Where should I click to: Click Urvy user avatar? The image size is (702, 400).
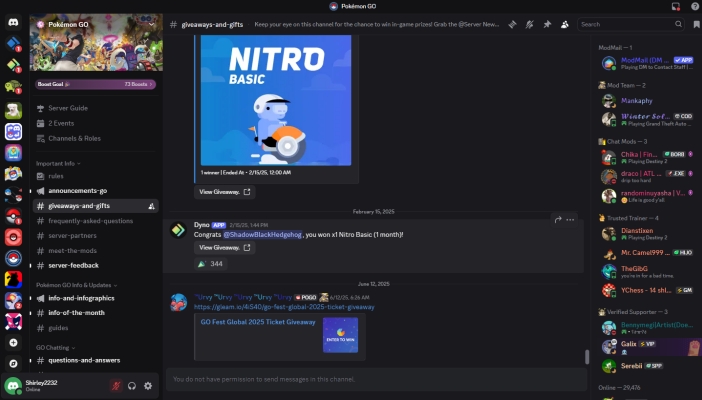(x=178, y=303)
